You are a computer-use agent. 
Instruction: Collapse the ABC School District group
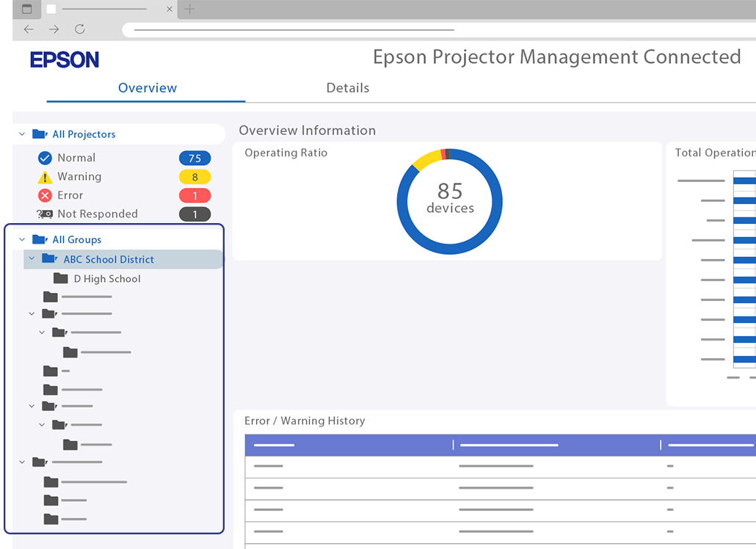point(32,259)
